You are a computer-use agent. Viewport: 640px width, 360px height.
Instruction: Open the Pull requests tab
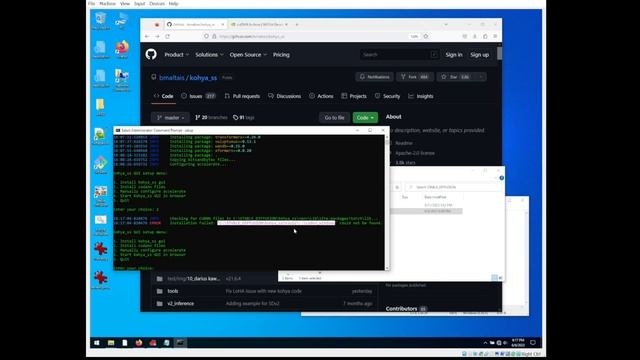pos(242,96)
